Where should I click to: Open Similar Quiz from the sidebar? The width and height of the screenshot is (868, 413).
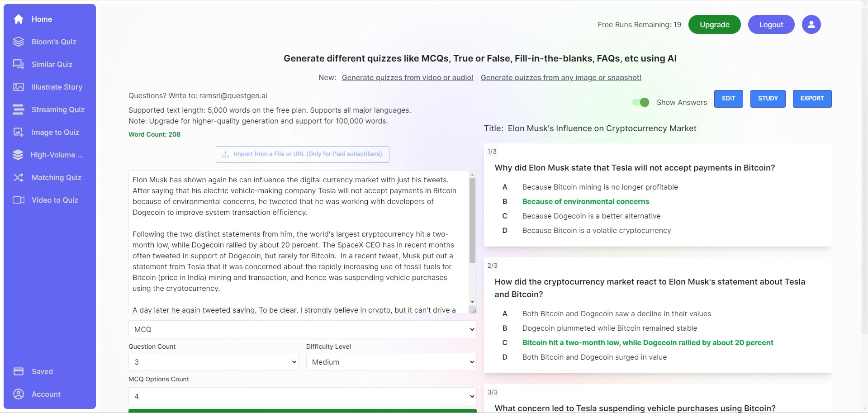point(50,64)
